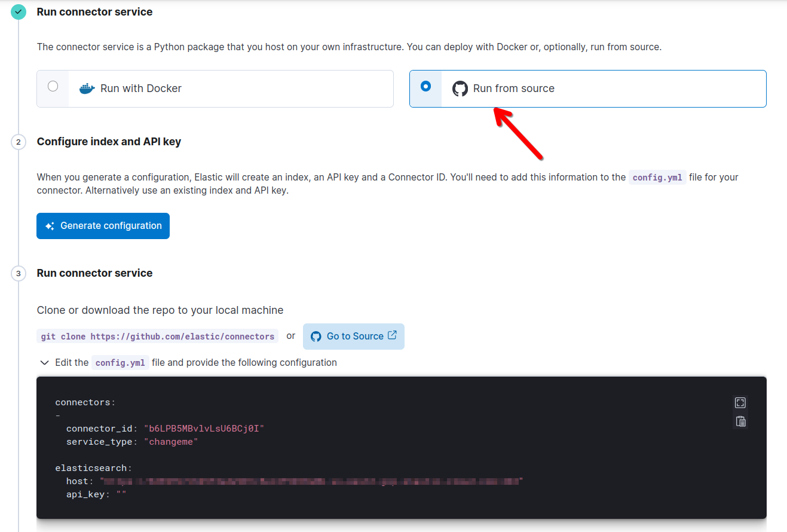The height and width of the screenshot is (532, 787).
Task: Click the external link icon in Go to Source
Action: point(392,335)
